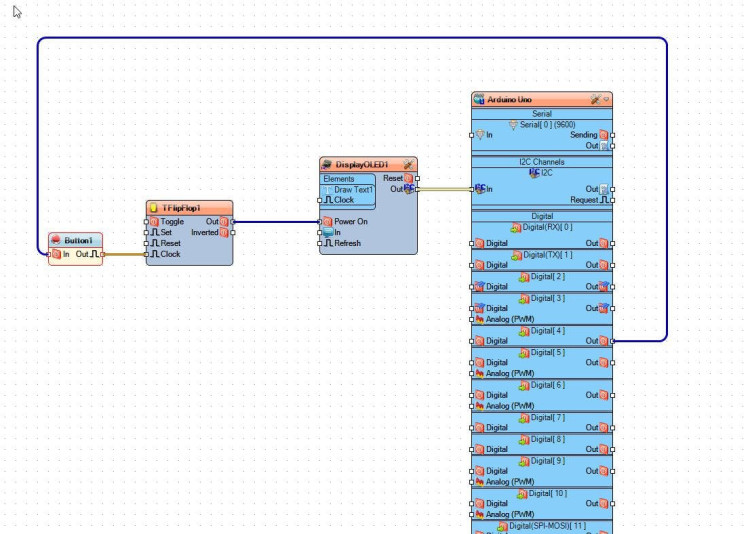Viewport: 748px width, 534px height.
Task: Open DisplayOLED1 tools wrench icon
Action: 408,165
